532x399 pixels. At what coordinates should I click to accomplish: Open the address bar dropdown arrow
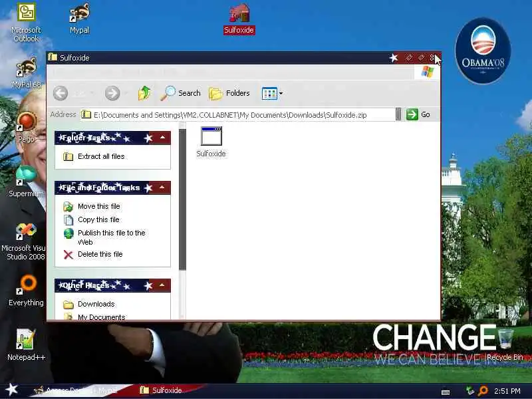(398, 114)
